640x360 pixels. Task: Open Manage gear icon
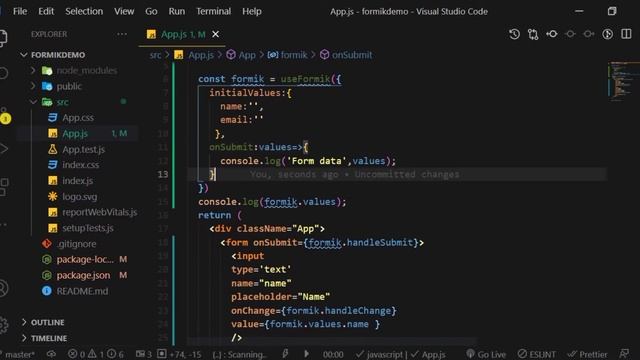[x=4, y=325]
